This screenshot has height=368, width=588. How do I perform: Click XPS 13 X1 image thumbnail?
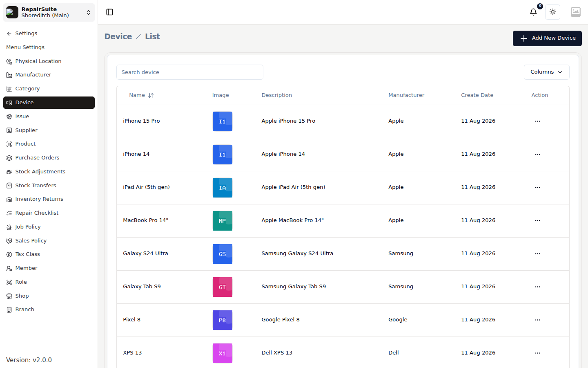click(223, 353)
